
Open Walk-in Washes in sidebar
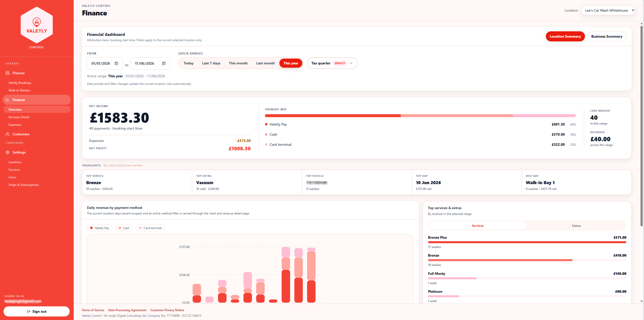point(19,90)
